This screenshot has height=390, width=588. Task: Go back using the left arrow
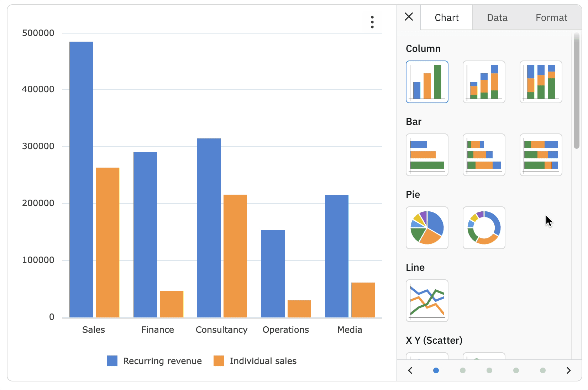pyautogui.click(x=410, y=370)
